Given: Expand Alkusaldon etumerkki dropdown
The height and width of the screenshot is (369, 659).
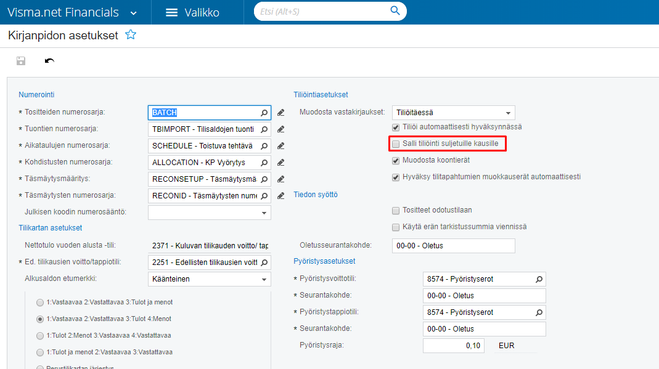Looking at the screenshot, I should [x=209, y=279].
